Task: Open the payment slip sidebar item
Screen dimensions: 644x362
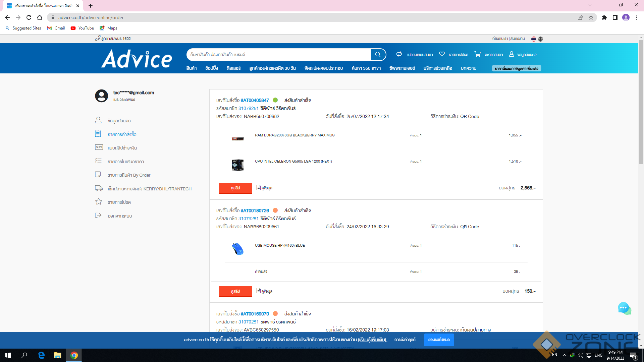Action: 122,148
